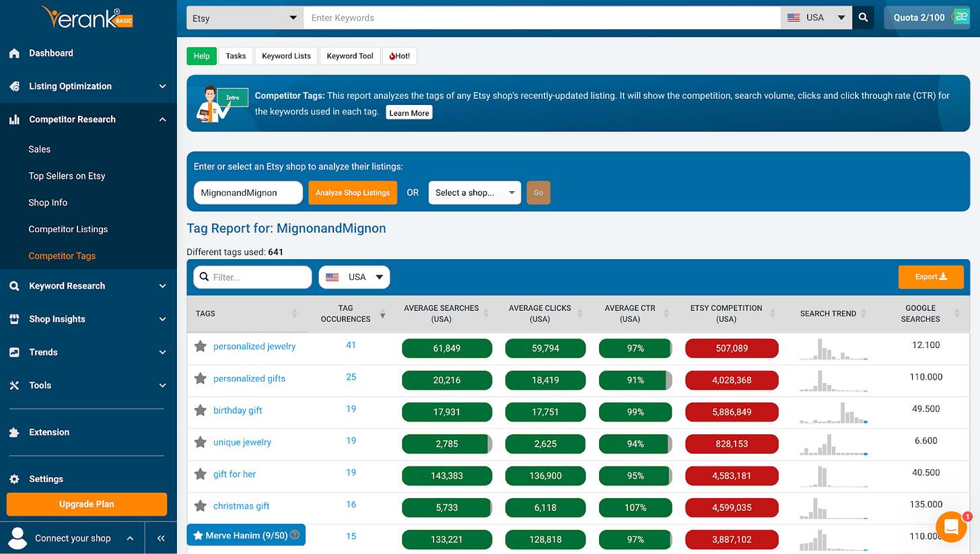Expand the Listing Optimization menu
Image resolution: width=980 pixels, height=554 pixels.
click(162, 86)
